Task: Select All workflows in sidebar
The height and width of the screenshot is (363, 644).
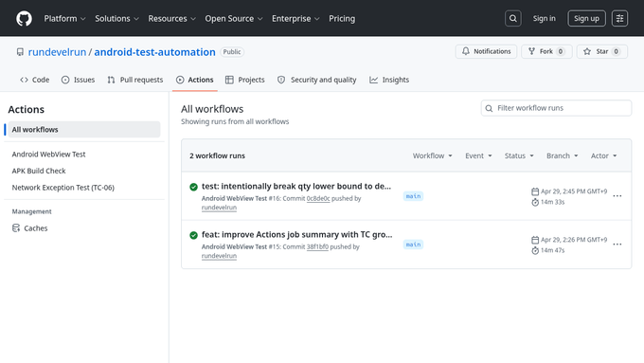Action: point(84,130)
